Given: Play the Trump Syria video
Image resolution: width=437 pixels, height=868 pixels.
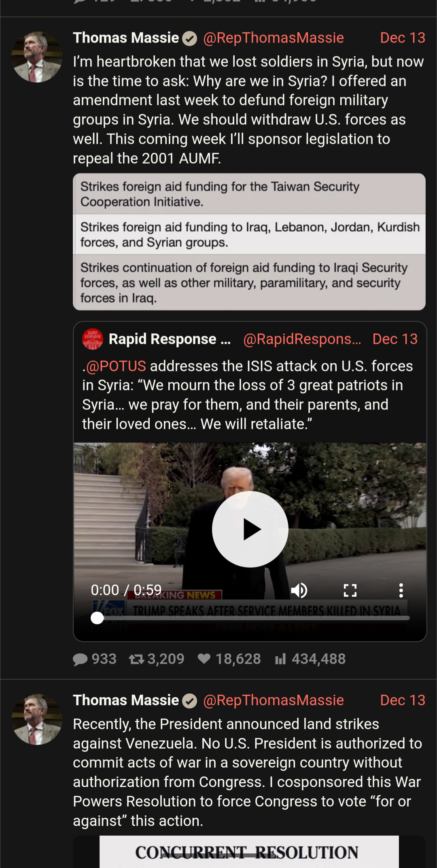Looking at the screenshot, I should tap(250, 529).
